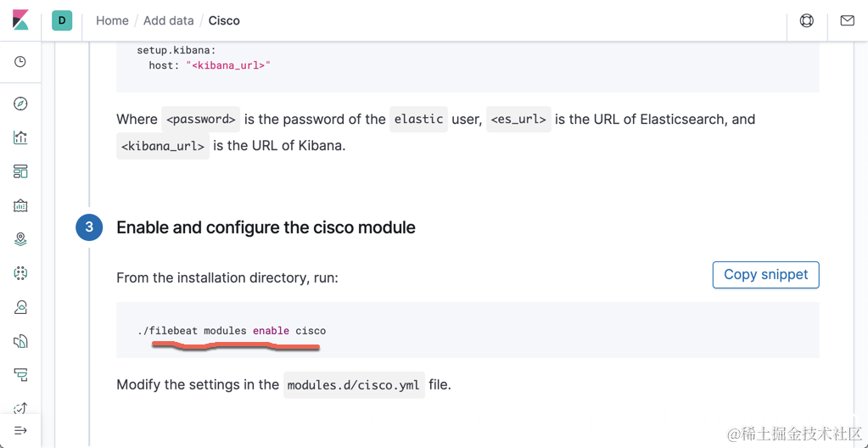Screen dimensions: 868x448
Task: Expand the side navigation menu
Action: 20,431
